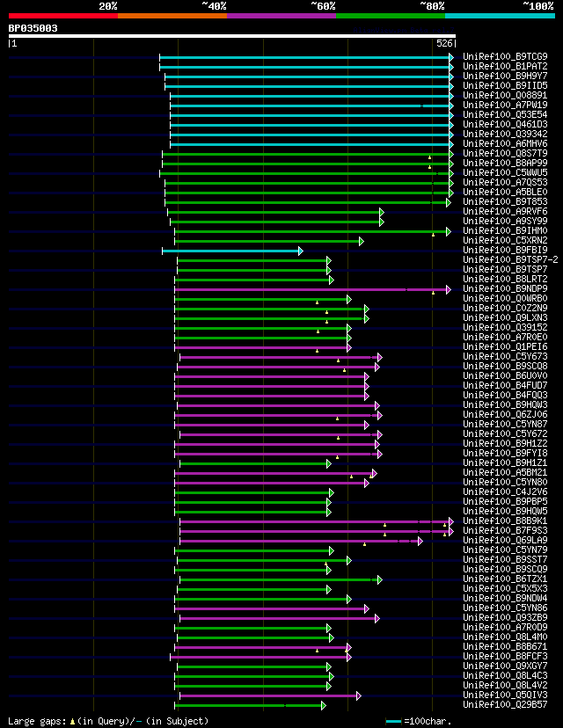Click the arrowhead ending UniRef100_B9TCG9 alignment

451,57
